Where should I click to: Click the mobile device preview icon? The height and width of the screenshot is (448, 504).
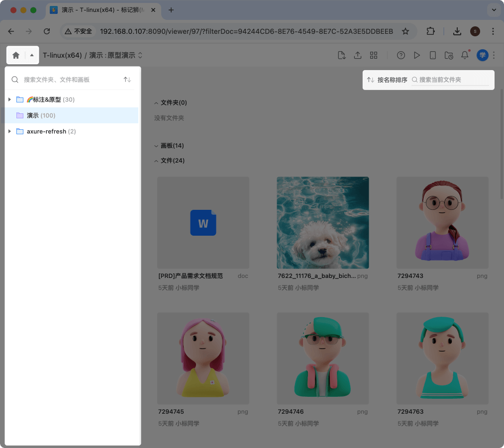pyautogui.click(x=433, y=55)
